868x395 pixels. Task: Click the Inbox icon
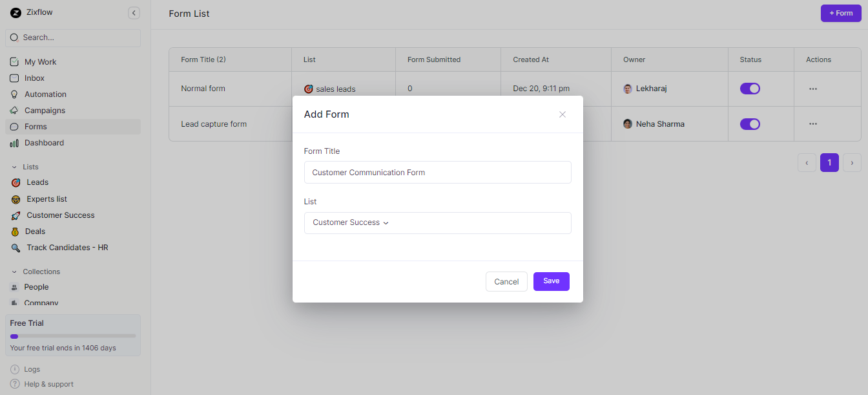pos(14,78)
